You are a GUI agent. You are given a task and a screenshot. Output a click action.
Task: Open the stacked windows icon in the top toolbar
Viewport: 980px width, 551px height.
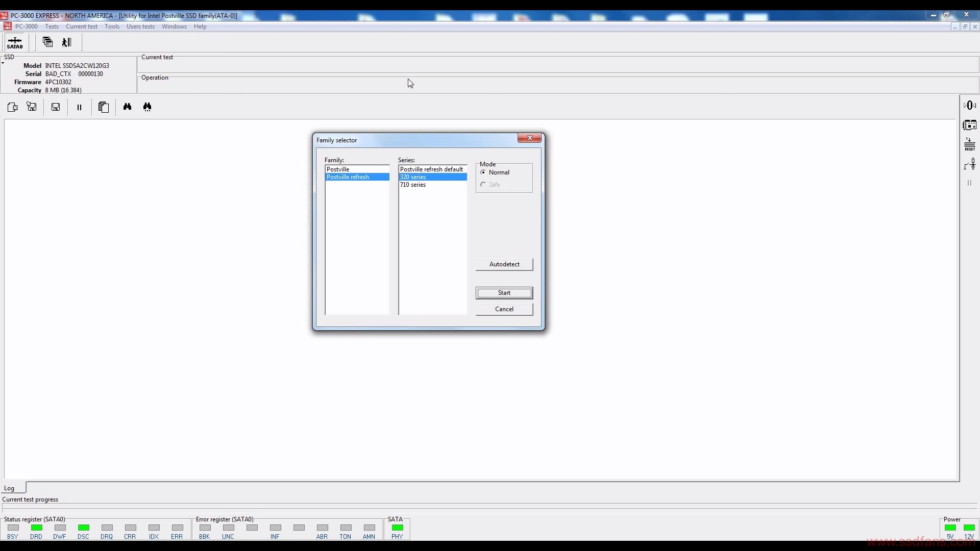tap(47, 42)
